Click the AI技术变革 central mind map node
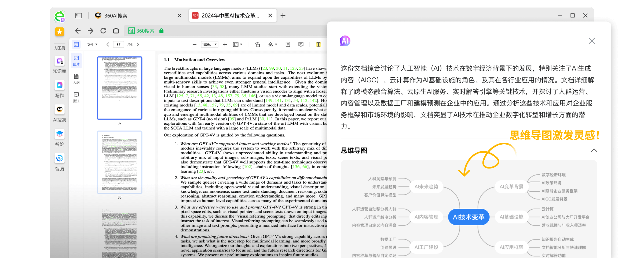Screen dimensions: 644x258 (469, 217)
